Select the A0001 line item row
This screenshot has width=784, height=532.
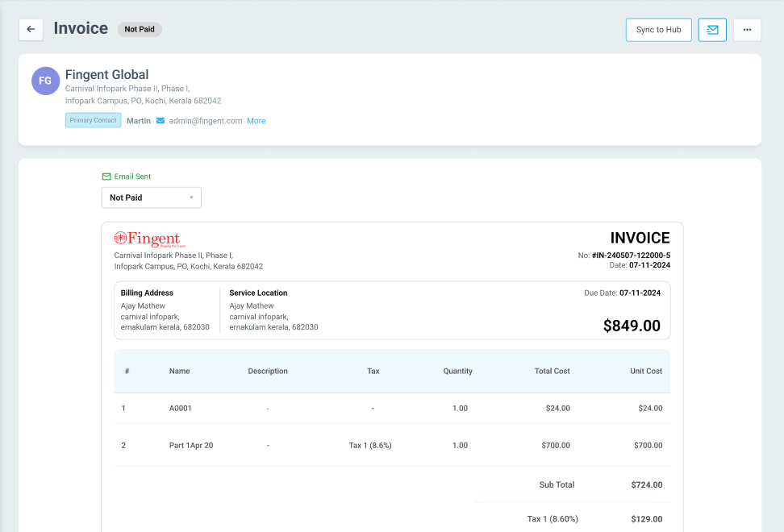181,409
